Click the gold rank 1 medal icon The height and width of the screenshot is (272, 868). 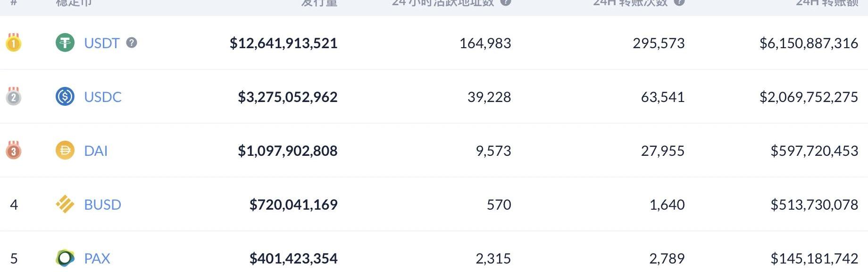click(14, 42)
